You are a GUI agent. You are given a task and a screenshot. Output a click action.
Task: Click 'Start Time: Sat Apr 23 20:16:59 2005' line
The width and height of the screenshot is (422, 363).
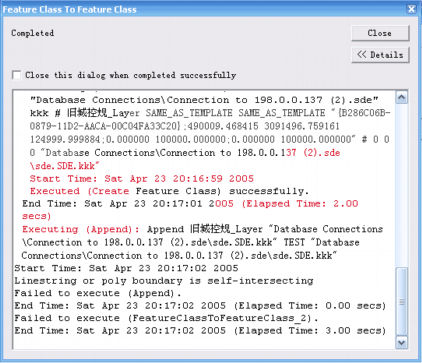point(142,179)
